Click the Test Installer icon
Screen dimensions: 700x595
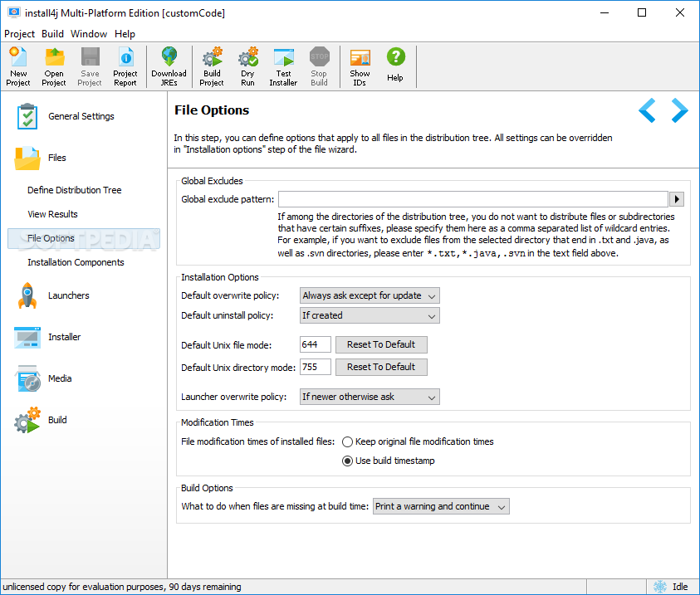[x=283, y=66]
